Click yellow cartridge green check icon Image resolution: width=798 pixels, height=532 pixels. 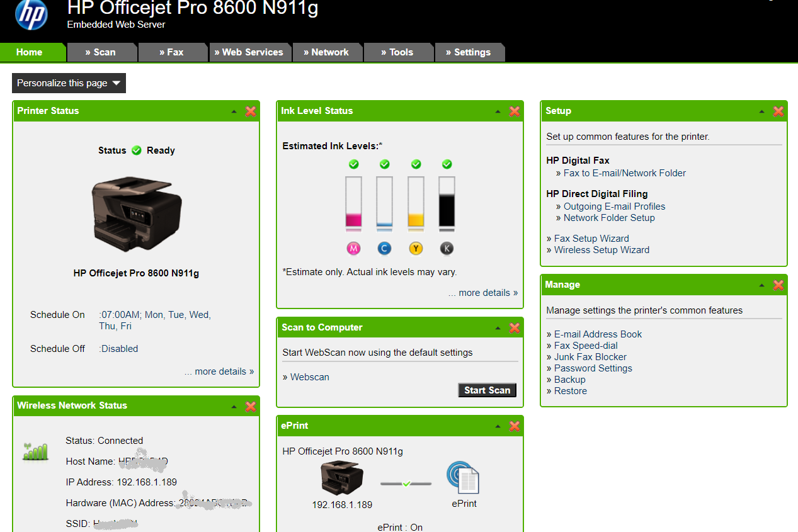pyautogui.click(x=416, y=164)
